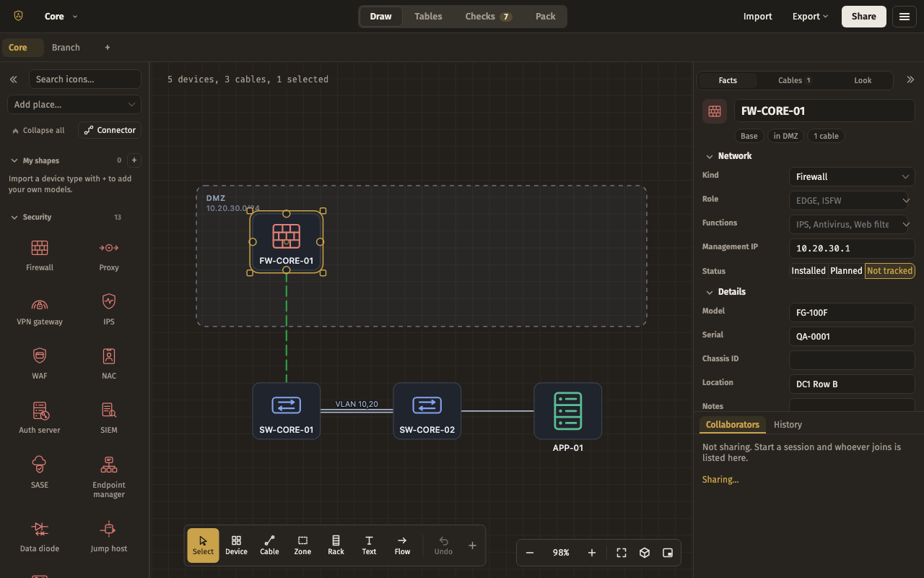The height and width of the screenshot is (578, 924).
Task: Open the Cables tab in inspector
Action: 795,80
